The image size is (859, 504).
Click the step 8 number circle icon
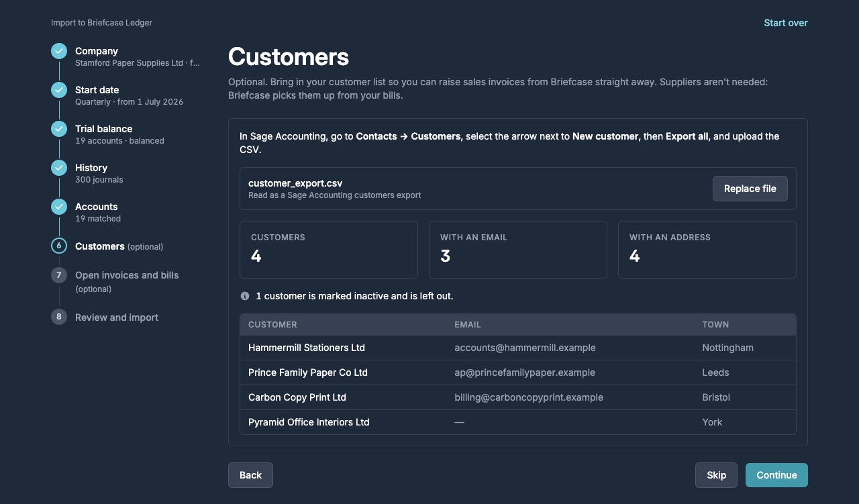(59, 317)
